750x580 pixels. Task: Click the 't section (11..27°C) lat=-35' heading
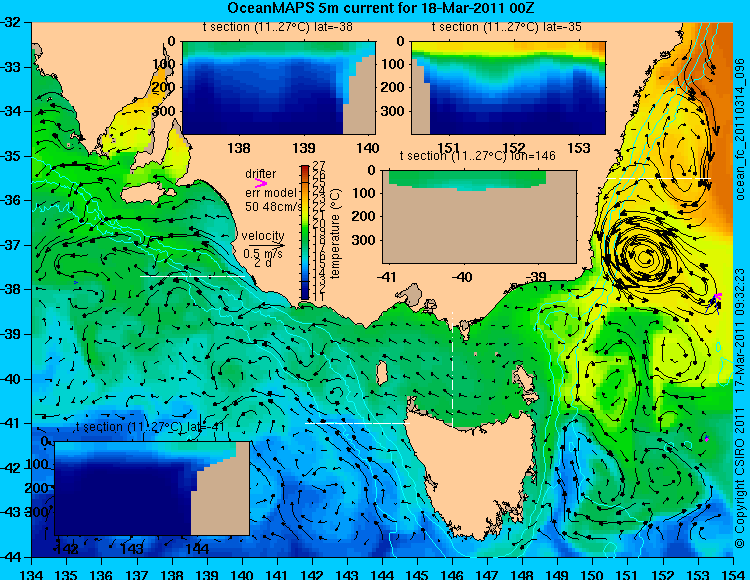pos(507,27)
